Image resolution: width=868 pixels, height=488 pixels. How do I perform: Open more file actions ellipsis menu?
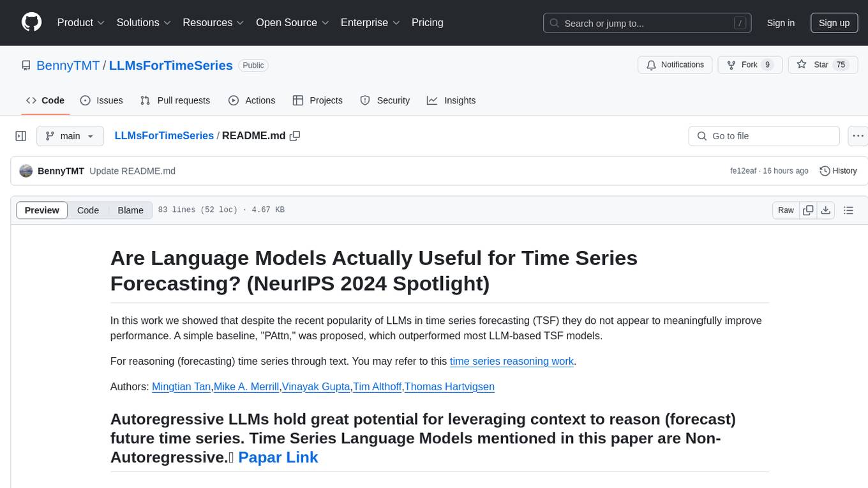pyautogui.click(x=858, y=136)
